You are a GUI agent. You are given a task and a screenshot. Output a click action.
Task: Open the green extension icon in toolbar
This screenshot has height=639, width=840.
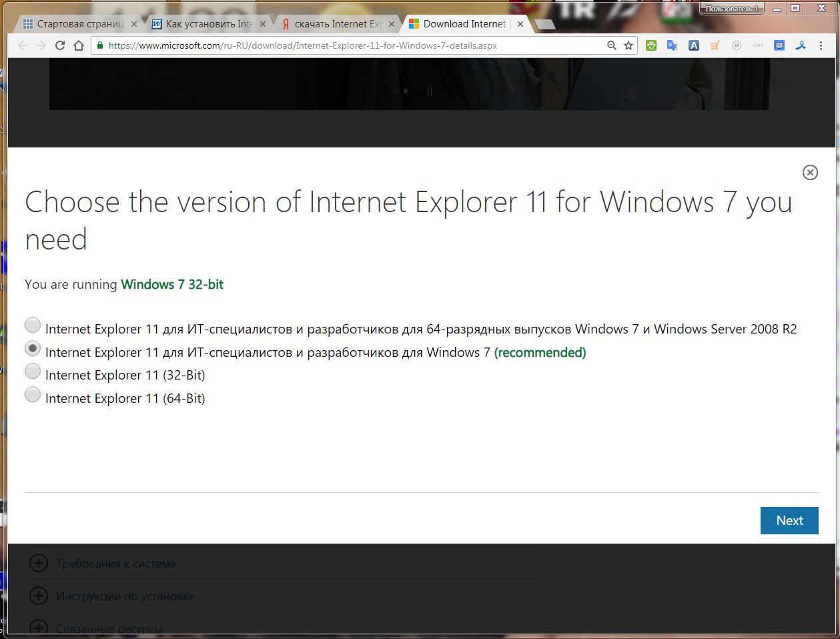click(651, 45)
